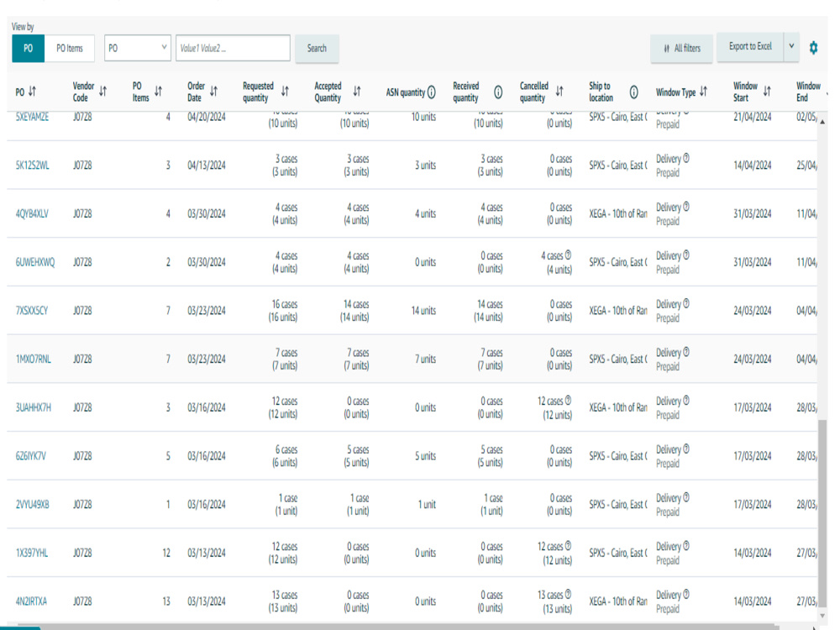Screen dimensions: 840x630
Task: Click Export to Excel button
Action: 750,46
